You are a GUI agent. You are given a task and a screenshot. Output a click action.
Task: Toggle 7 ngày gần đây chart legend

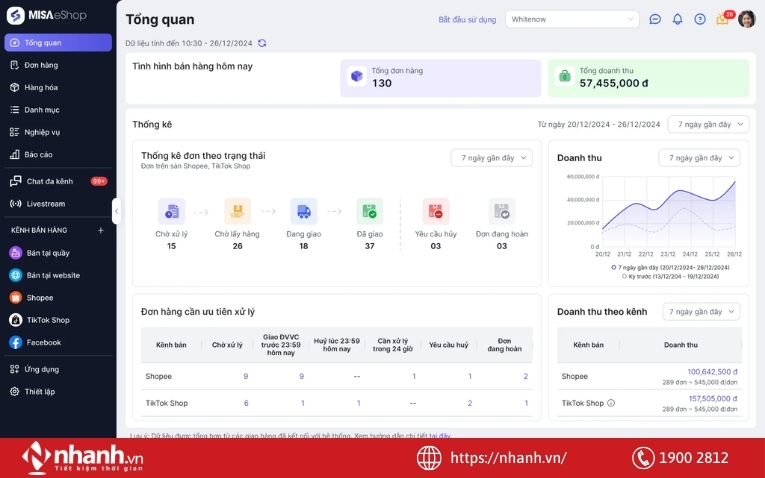[670, 267]
